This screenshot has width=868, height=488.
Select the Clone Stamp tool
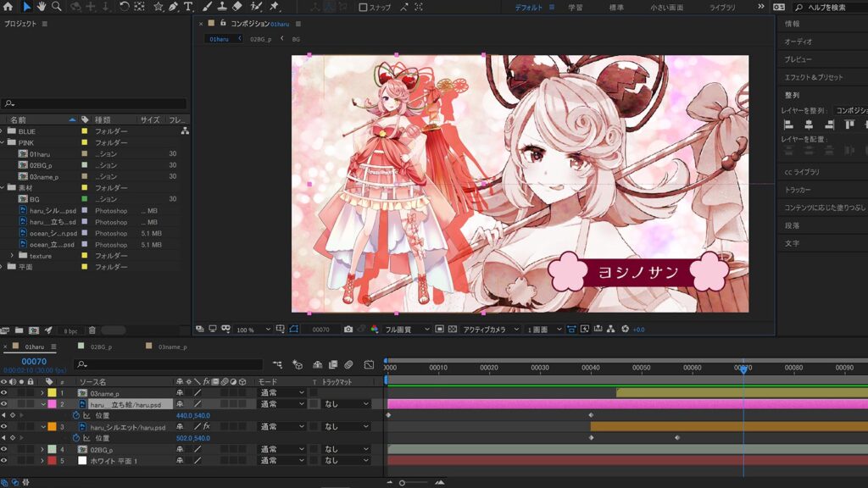point(222,7)
